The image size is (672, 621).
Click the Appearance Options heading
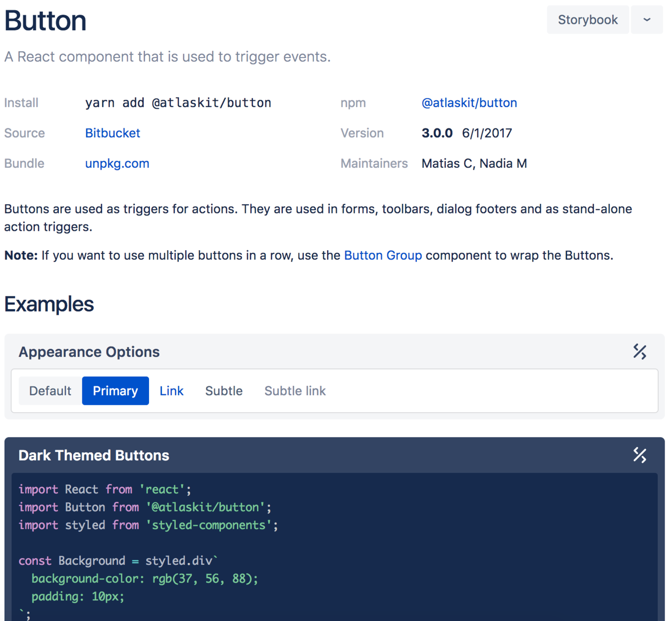pyautogui.click(x=89, y=352)
